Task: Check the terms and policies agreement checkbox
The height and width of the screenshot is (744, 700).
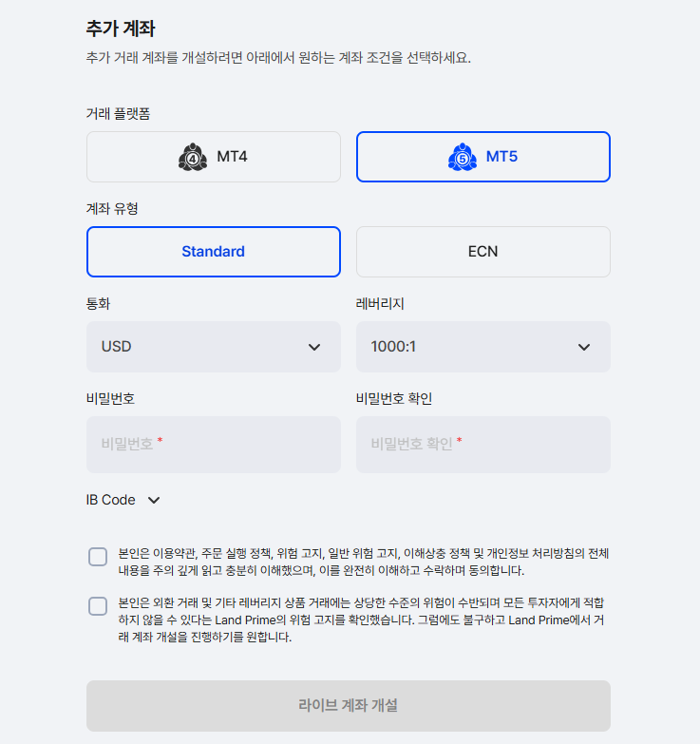Action: [98, 557]
